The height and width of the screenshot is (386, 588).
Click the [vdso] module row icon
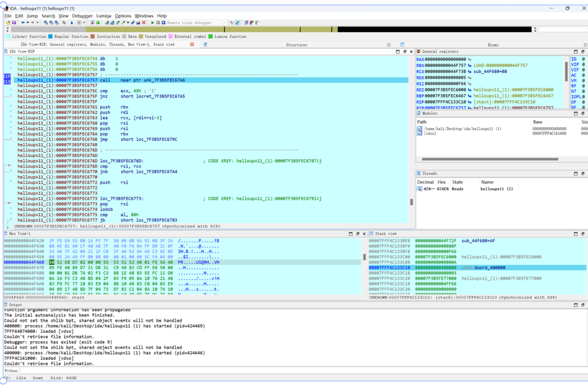420,134
